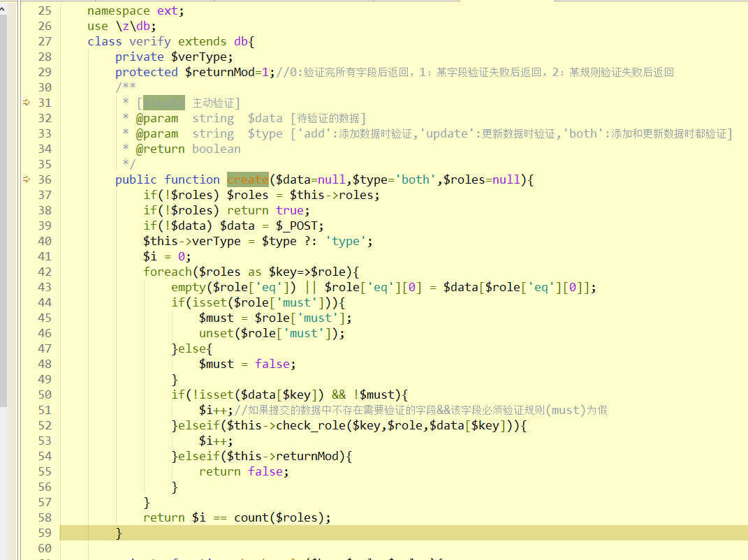Click the closing brace on highlighted line 59

119,533
